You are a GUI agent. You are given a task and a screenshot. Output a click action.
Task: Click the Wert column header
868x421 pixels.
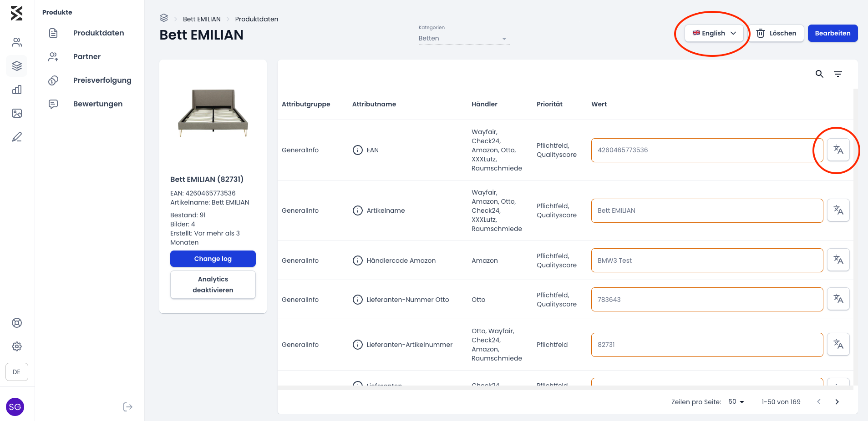599,104
